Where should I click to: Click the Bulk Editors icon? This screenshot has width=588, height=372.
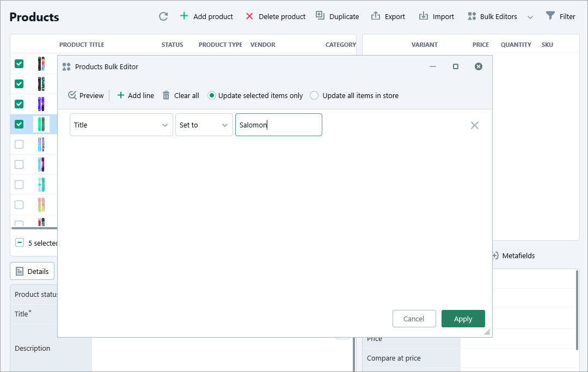click(471, 16)
